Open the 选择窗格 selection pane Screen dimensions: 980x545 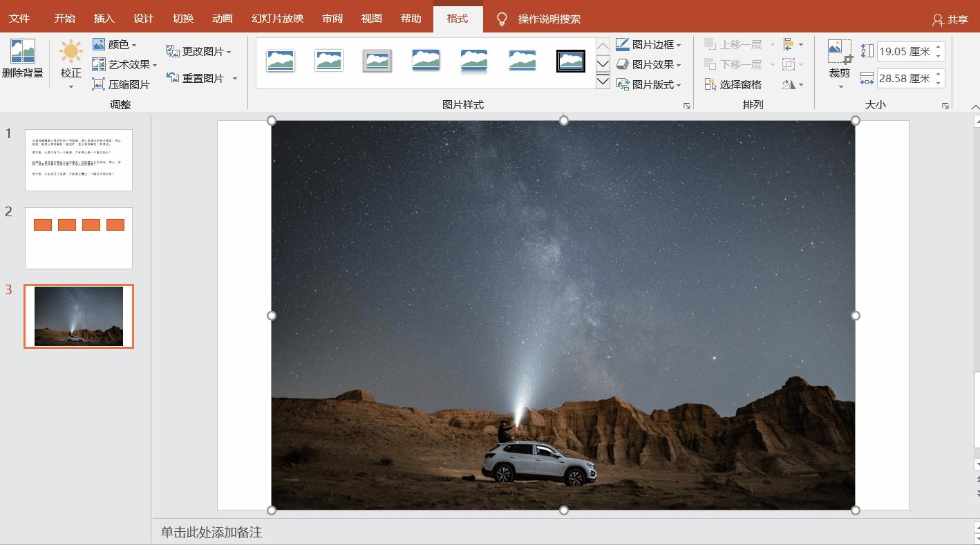[x=733, y=85]
